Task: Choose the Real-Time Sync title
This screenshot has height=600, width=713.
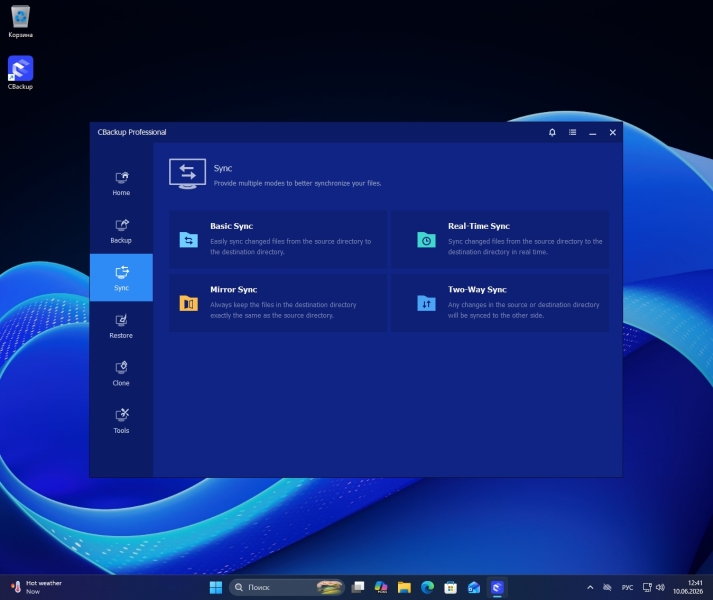Action: (478, 226)
